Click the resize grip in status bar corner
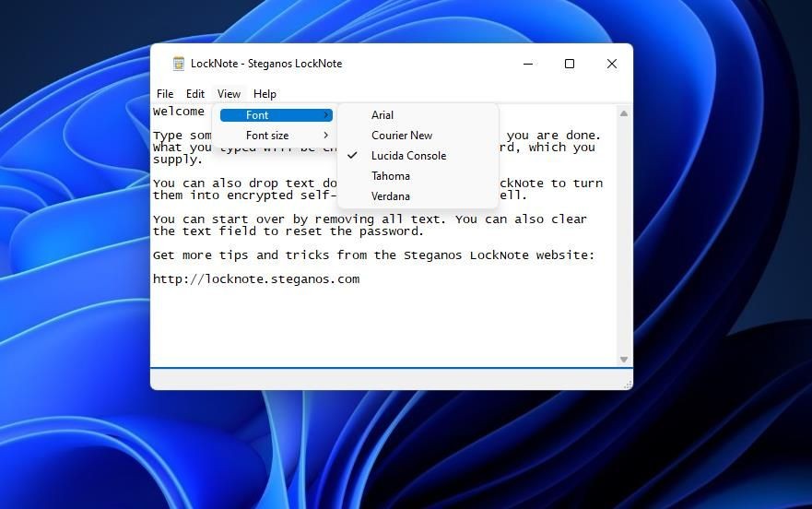The image size is (812, 509). point(628,385)
